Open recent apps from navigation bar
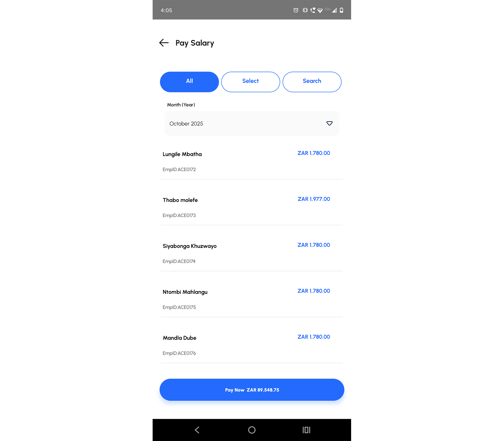 coord(306,430)
